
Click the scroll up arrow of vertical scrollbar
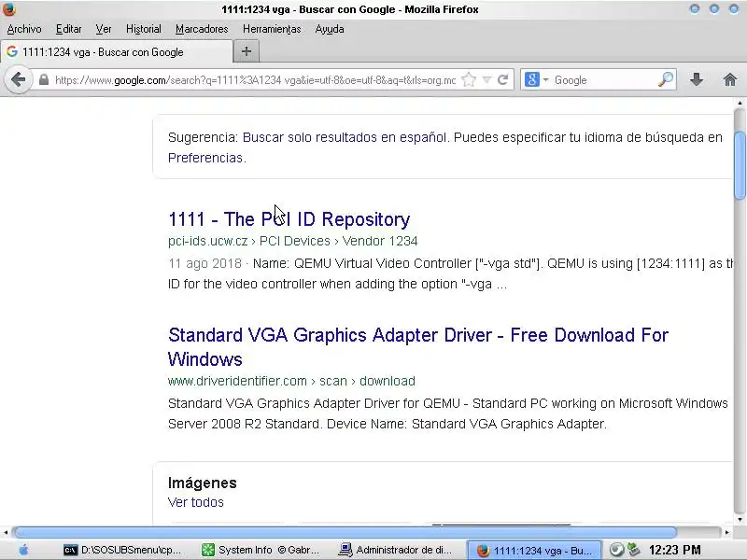(x=740, y=103)
